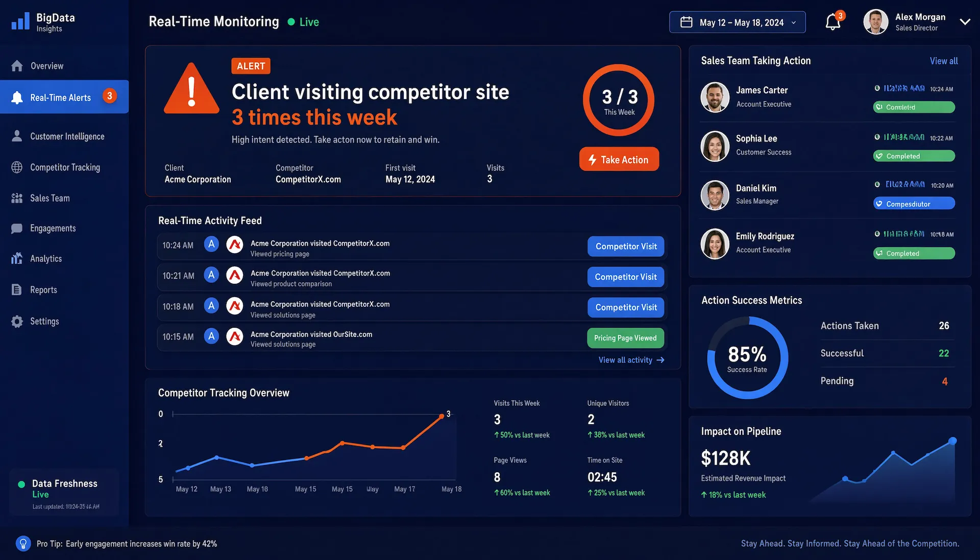Click the Competitor Tracking globe icon
The width and height of the screenshot is (980, 560).
click(x=17, y=167)
